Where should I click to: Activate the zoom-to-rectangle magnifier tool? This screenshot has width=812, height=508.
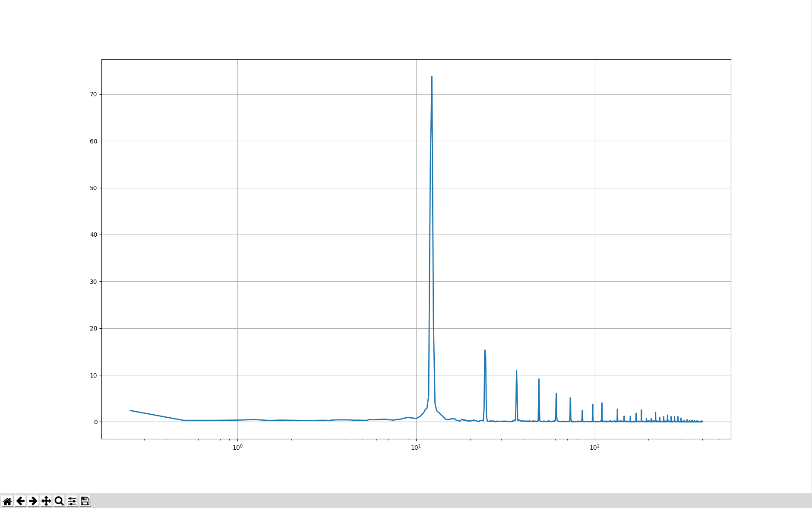pos(59,501)
